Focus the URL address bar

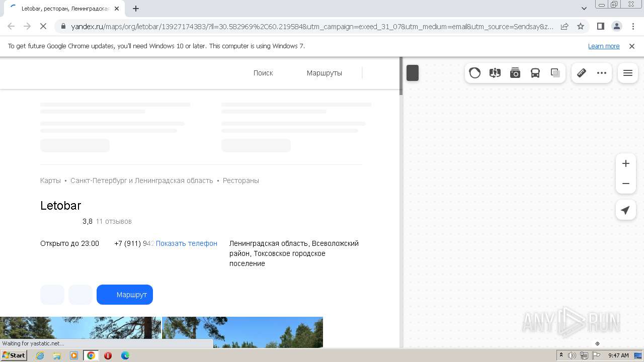pyautogui.click(x=312, y=26)
